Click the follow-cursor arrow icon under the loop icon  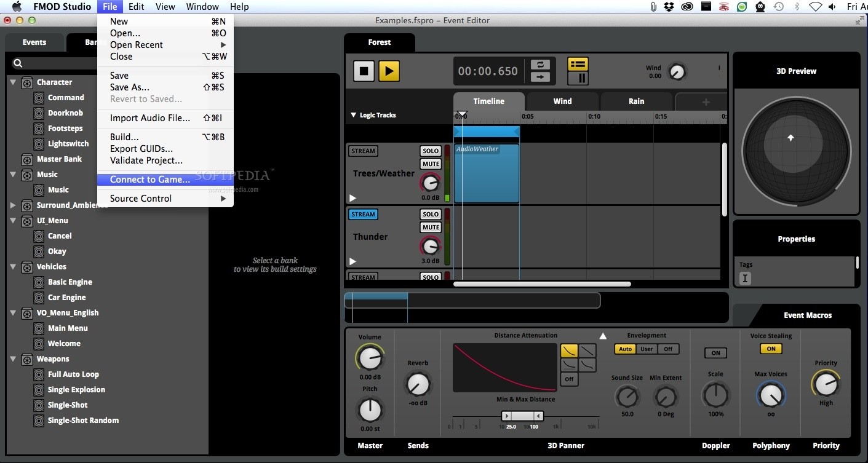click(540, 77)
